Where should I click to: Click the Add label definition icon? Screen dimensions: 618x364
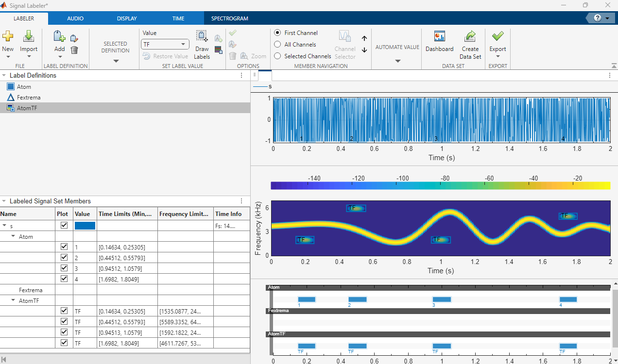tap(59, 37)
